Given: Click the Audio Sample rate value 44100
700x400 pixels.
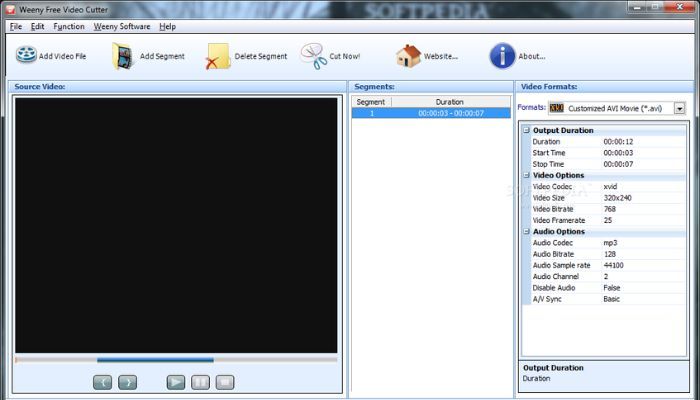Looking at the screenshot, I should click(x=613, y=265).
